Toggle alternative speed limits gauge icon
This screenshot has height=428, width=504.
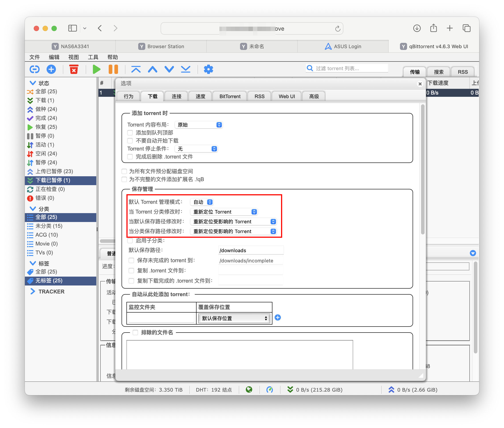pos(270,389)
